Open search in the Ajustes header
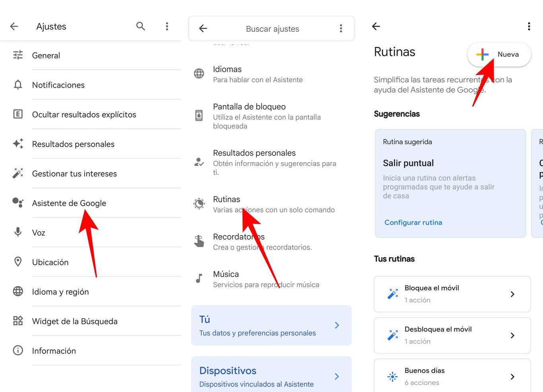 coord(140,26)
